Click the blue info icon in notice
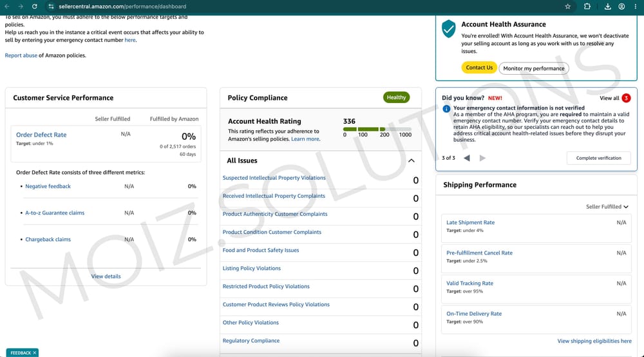This screenshot has width=644, height=357. (x=446, y=109)
